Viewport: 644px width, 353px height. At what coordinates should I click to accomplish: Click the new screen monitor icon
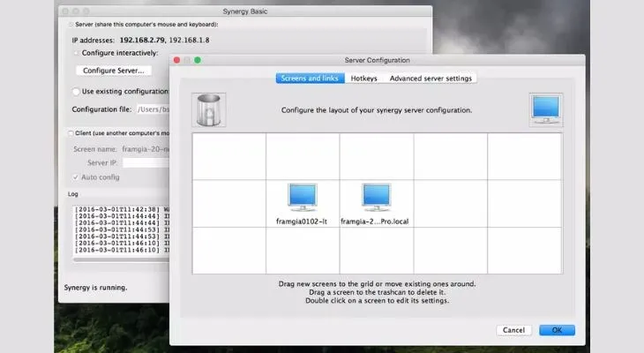(x=546, y=109)
